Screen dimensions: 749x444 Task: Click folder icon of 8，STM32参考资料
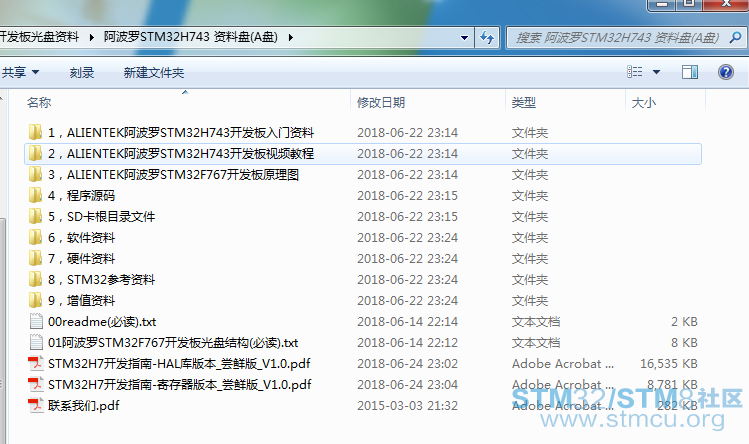point(35,280)
